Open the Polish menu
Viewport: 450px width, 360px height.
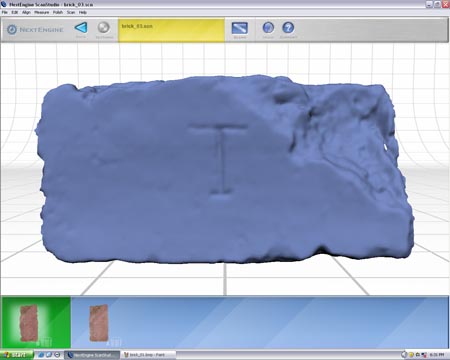pyautogui.click(x=58, y=12)
